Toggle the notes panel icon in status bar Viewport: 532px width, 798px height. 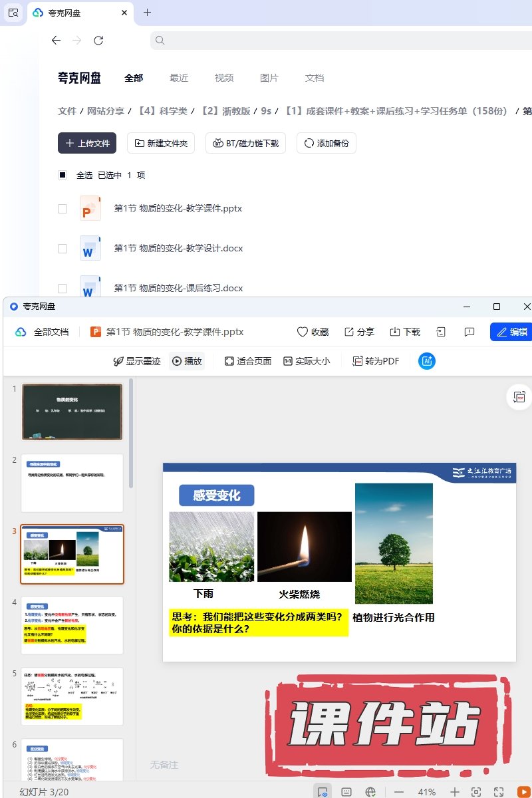pos(346,792)
